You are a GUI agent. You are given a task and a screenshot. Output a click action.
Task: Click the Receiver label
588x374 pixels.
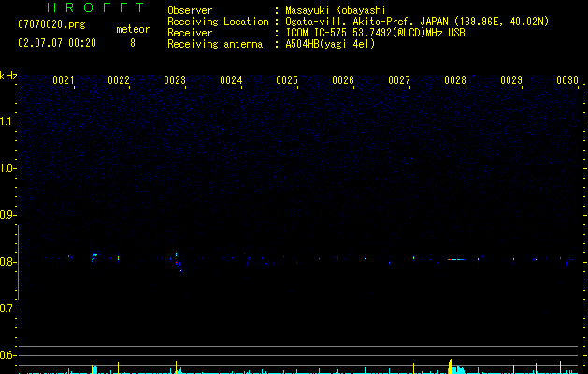[x=190, y=33]
